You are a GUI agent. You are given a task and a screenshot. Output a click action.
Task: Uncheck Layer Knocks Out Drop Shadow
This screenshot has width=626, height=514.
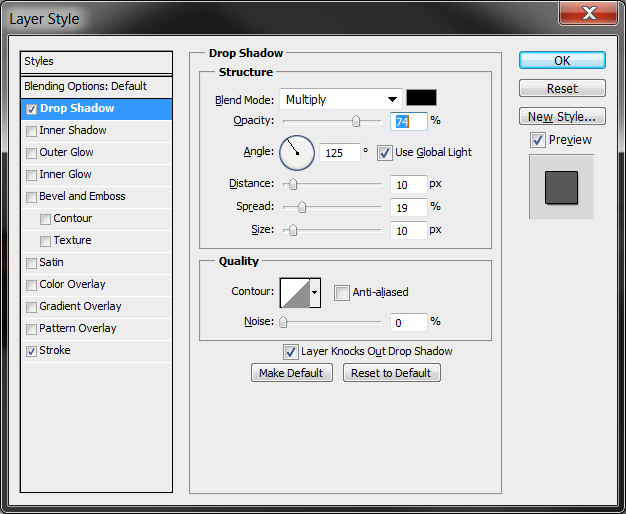pyautogui.click(x=291, y=351)
